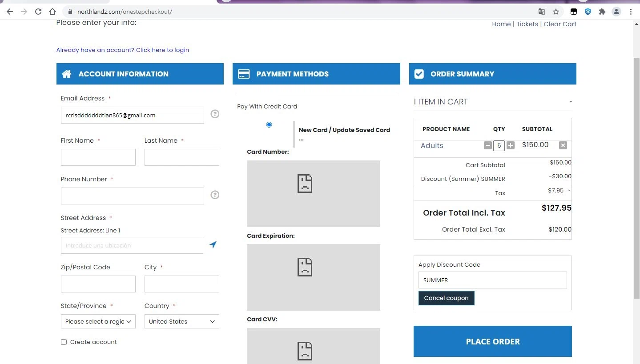This screenshot has height=364, width=640.
Task: Click the Place Order button
Action: [x=493, y=341]
